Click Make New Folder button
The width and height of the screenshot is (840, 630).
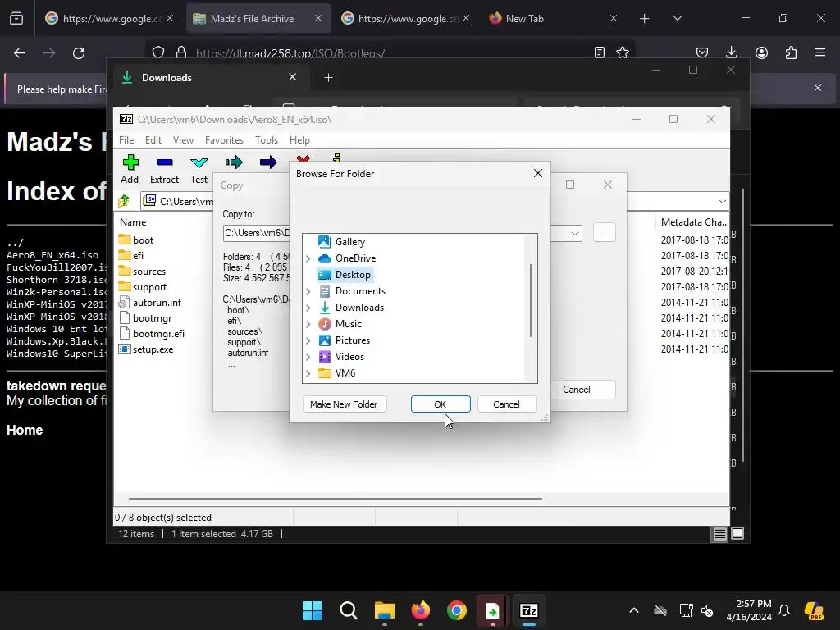tap(344, 404)
